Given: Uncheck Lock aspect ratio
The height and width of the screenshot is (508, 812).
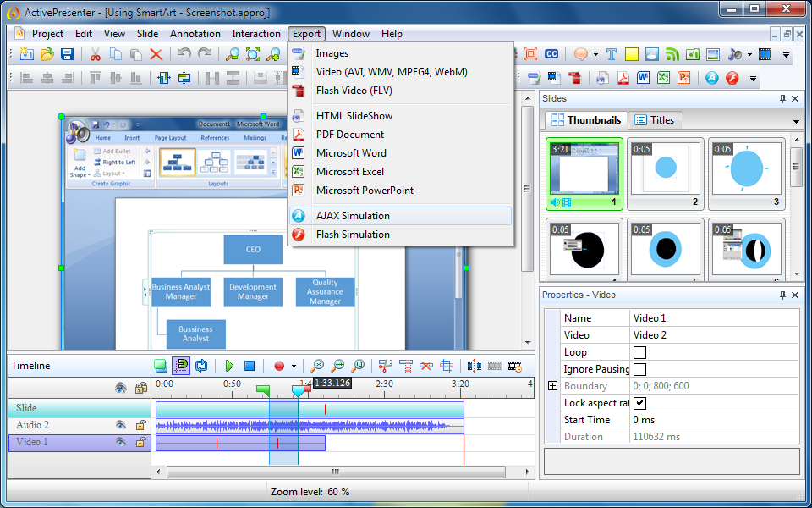Looking at the screenshot, I should coord(640,403).
